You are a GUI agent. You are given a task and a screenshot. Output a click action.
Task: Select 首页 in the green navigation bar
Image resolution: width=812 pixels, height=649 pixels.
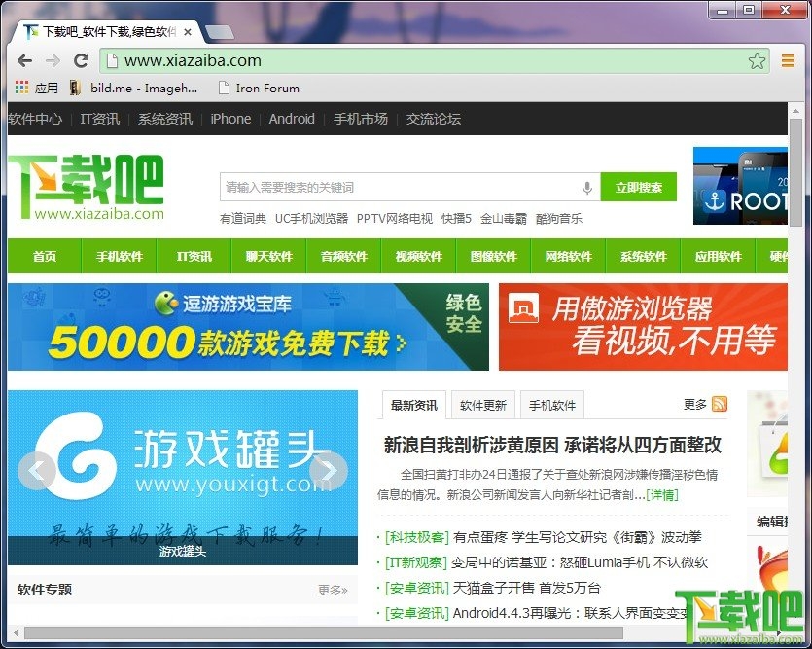[45, 256]
